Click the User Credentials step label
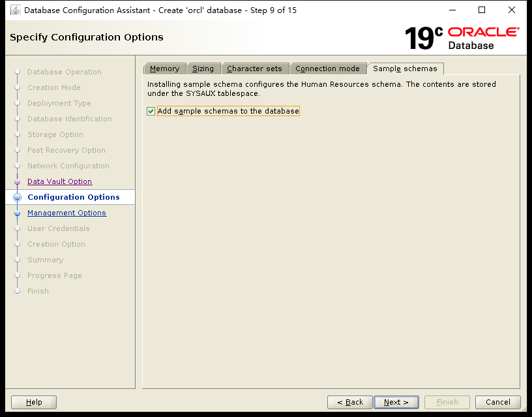 (x=59, y=228)
